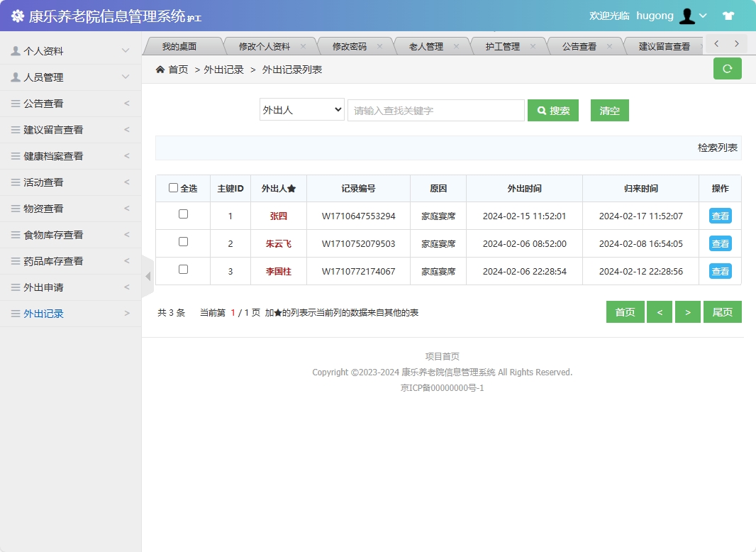The height and width of the screenshot is (552, 756).
Task: Click the flower logo icon in title bar
Action: pyautogui.click(x=16, y=15)
